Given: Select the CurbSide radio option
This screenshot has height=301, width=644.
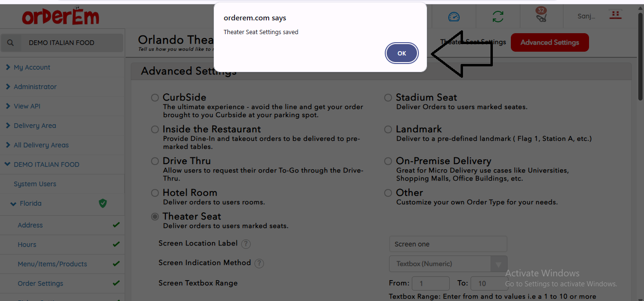Looking at the screenshot, I should click(x=155, y=98).
